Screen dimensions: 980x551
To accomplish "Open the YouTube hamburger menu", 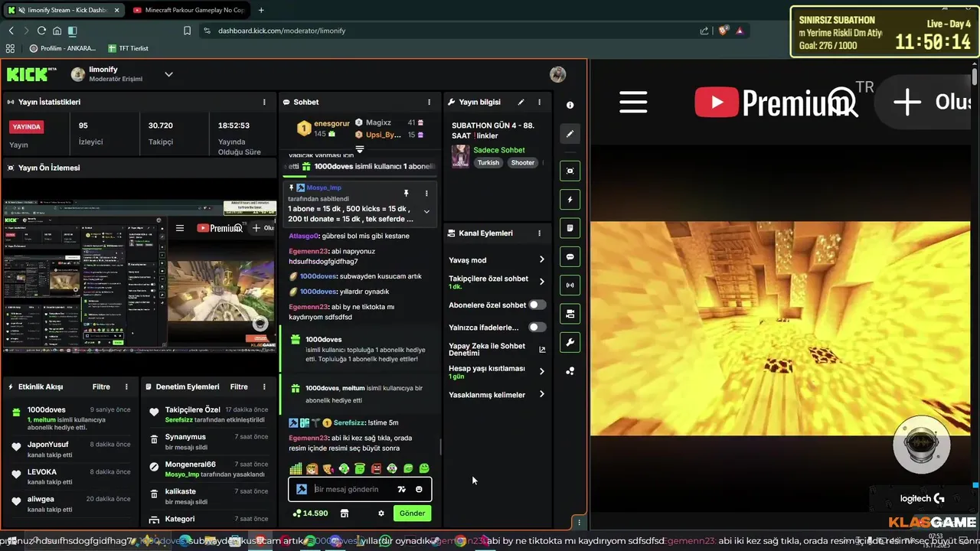I will click(x=633, y=102).
